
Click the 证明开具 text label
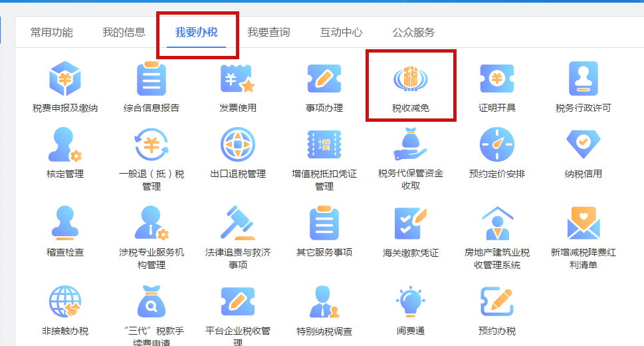pos(497,108)
